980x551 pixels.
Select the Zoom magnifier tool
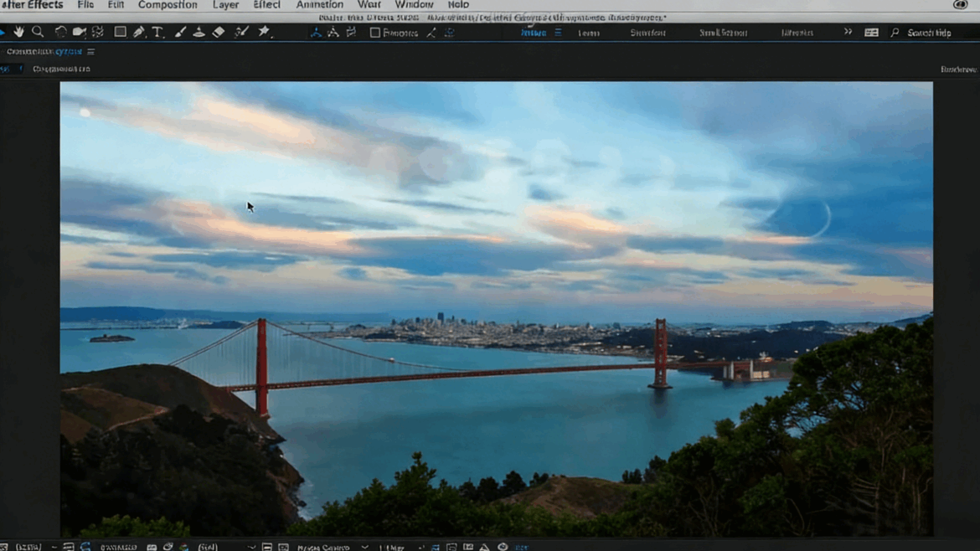point(38,32)
